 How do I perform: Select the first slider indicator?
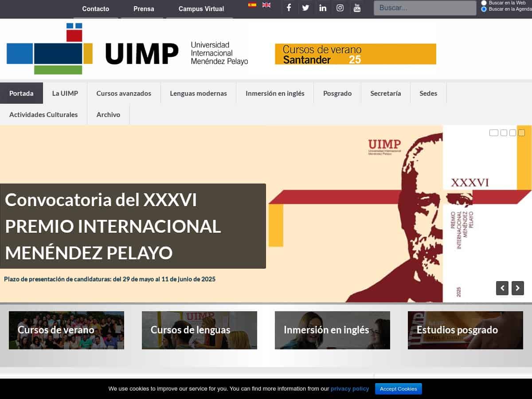(x=494, y=133)
